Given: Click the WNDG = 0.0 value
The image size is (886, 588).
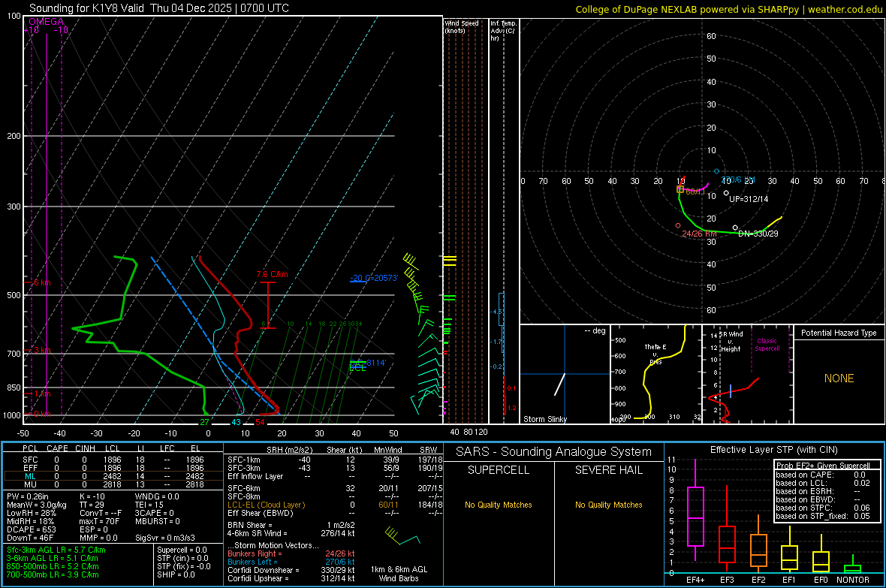Looking at the screenshot, I should coord(156,496).
